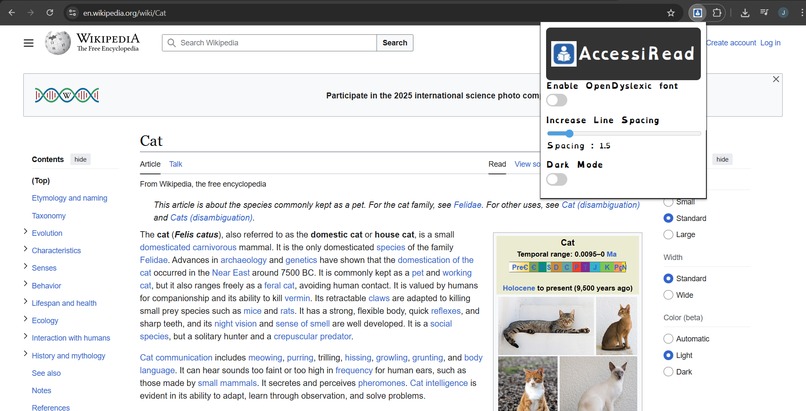Jump to (Top) in contents
This screenshot has width=806, height=411.
point(41,181)
